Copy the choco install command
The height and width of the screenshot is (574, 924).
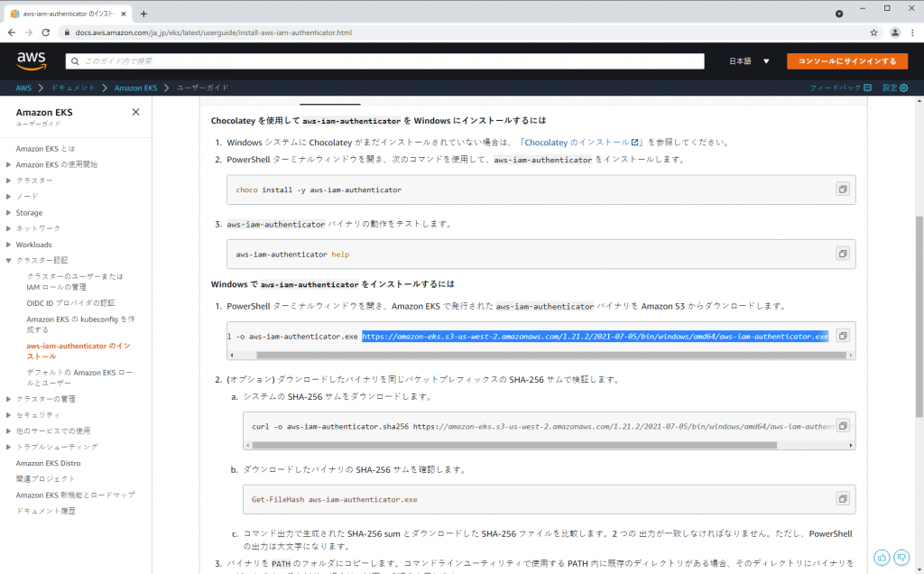(843, 190)
